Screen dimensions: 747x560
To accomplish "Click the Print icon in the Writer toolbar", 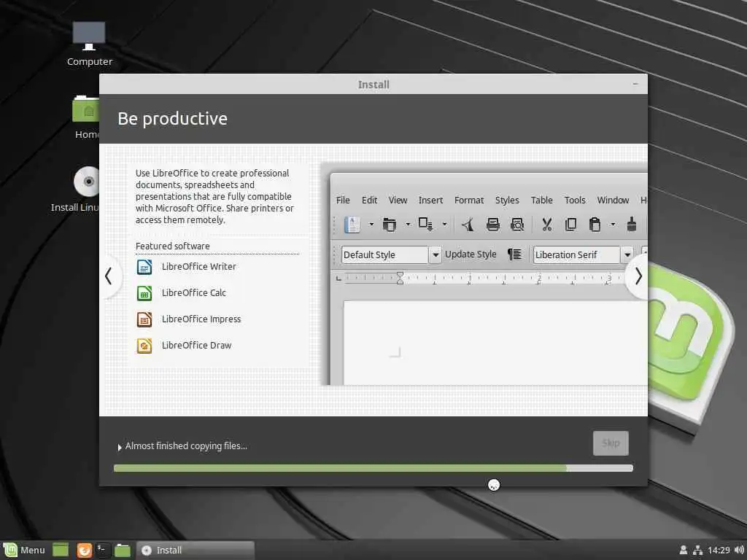I will tap(493, 225).
